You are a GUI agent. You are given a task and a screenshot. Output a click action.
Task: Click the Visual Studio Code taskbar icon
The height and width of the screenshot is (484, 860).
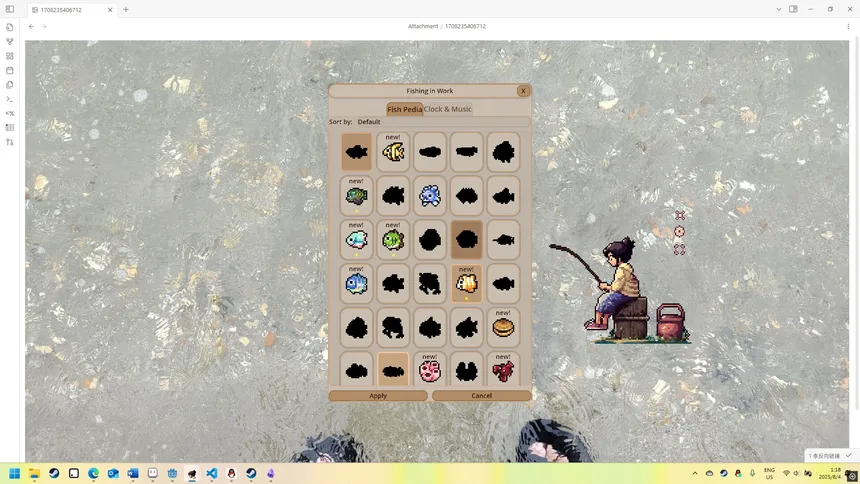pyautogui.click(x=212, y=474)
